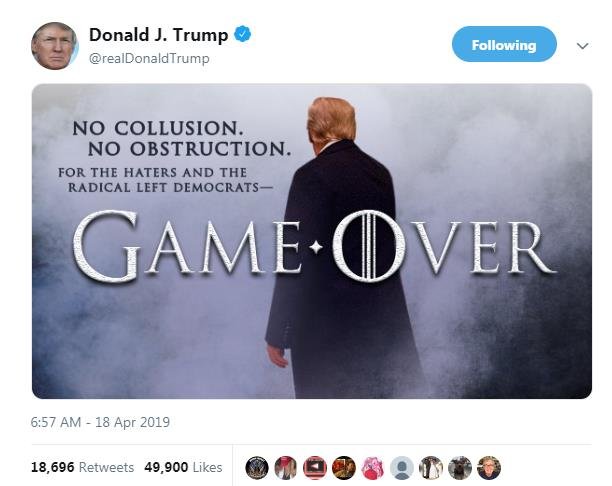612x486 pixels.
Task: Open the liker avatar showing a person with glasses
Action: 489,468
